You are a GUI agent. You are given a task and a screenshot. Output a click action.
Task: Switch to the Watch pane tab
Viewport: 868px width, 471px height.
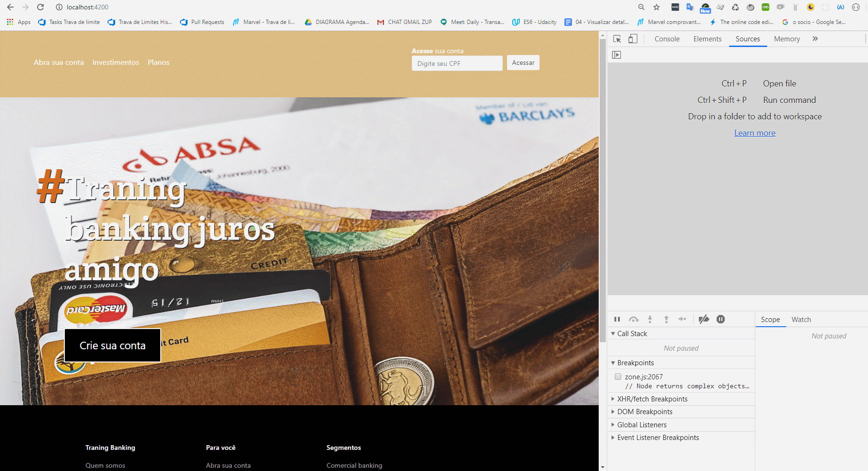click(801, 320)
